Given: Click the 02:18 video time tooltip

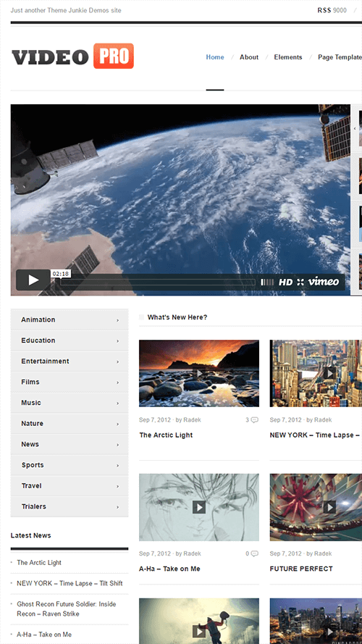Looking at the screenshot, I should [60, 274].
